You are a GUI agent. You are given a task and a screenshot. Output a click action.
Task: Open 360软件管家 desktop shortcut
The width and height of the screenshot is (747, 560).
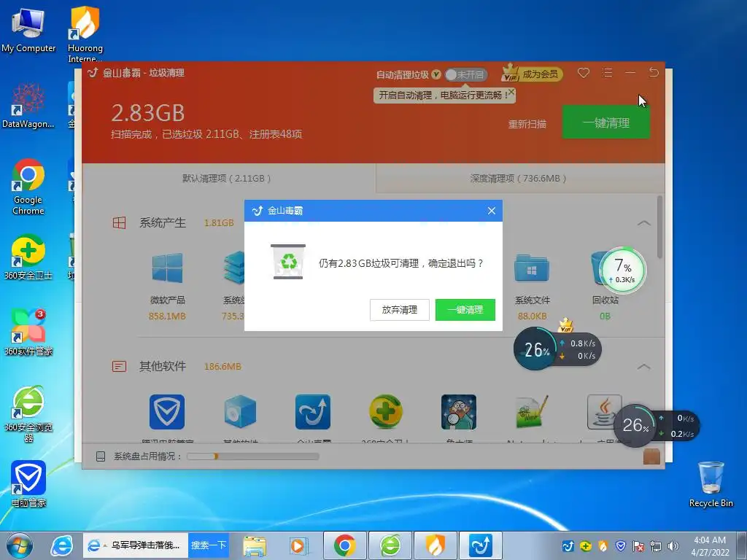point(28,332)
